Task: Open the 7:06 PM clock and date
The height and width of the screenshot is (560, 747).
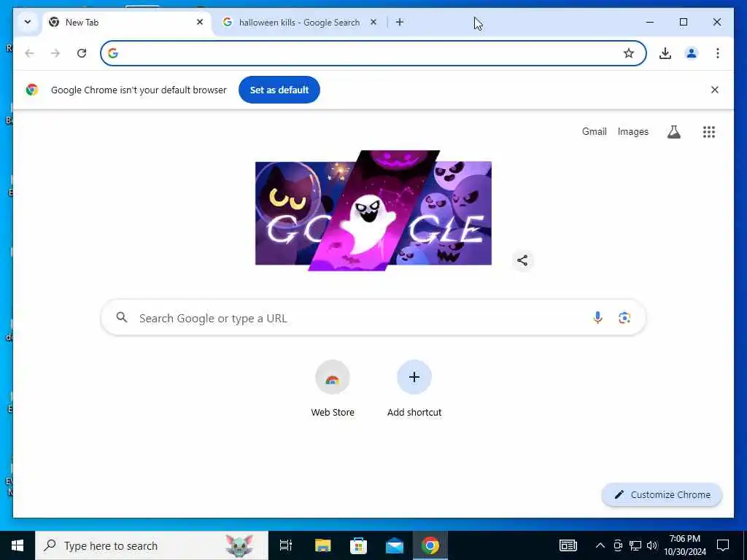Action: (x=684, y=545)
